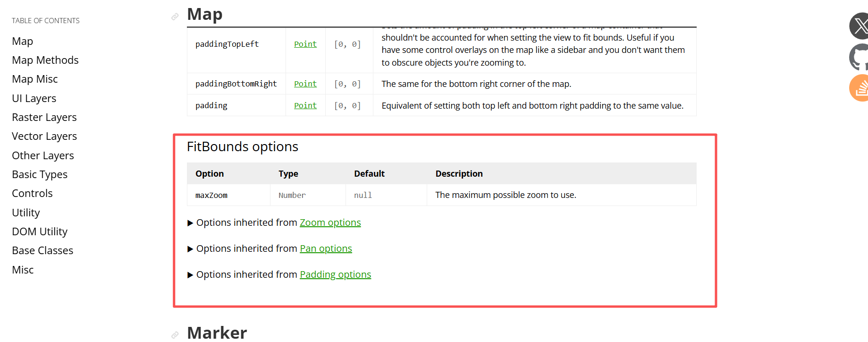
Task: Select DOM Utility in contents list
Action: point(40,231)
